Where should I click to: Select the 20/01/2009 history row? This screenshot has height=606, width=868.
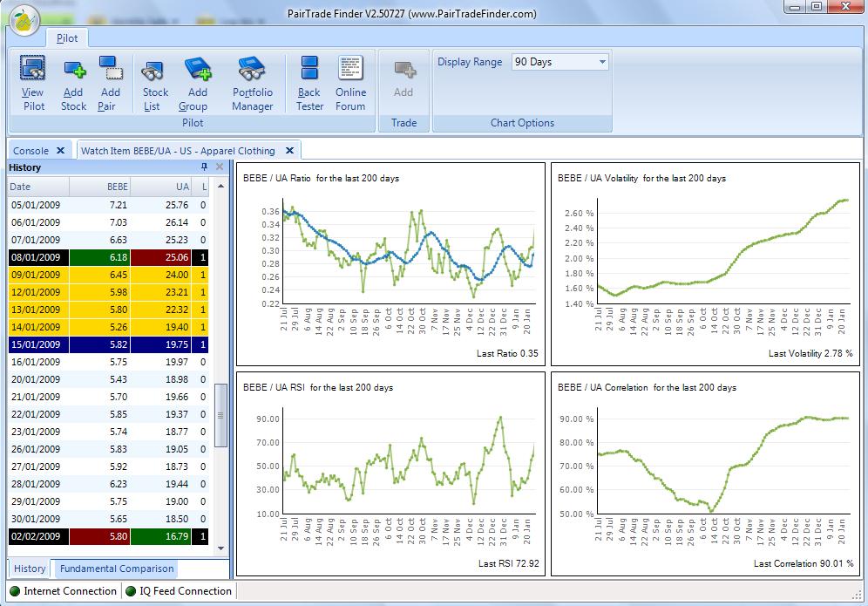(x=108, y=379)
